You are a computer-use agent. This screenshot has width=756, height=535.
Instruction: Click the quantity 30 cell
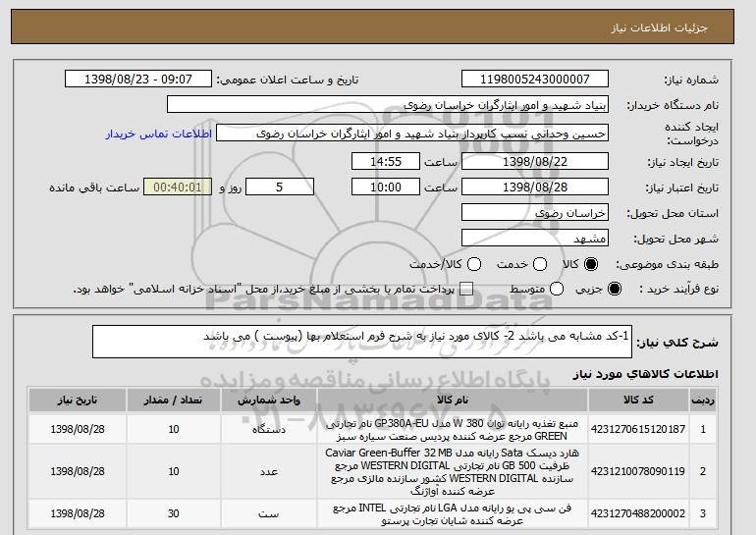coord(174,513)
